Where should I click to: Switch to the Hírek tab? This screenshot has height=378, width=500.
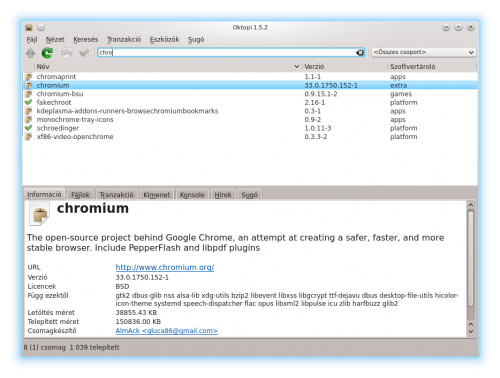click(223, 195)
